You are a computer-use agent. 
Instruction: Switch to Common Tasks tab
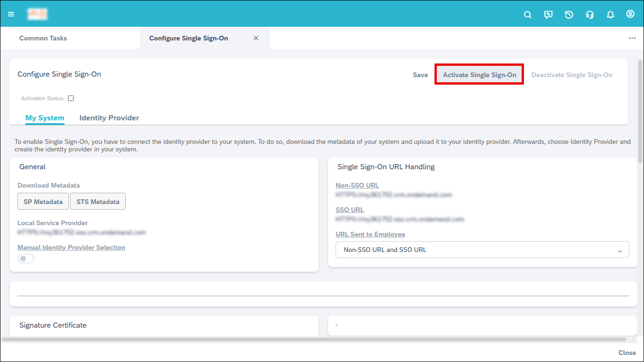[43, 38]
